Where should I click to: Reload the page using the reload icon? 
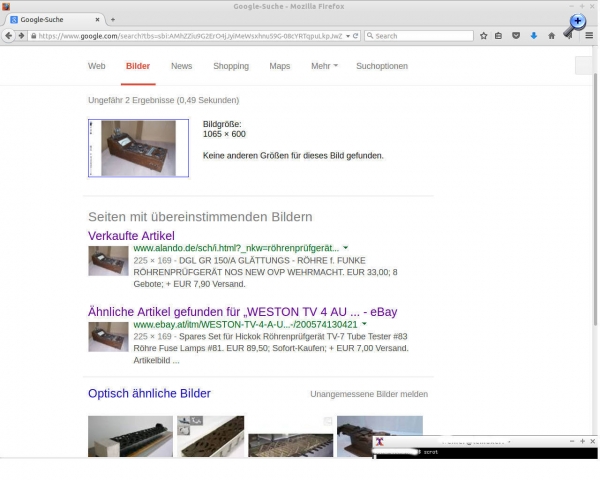pos(355,36)
